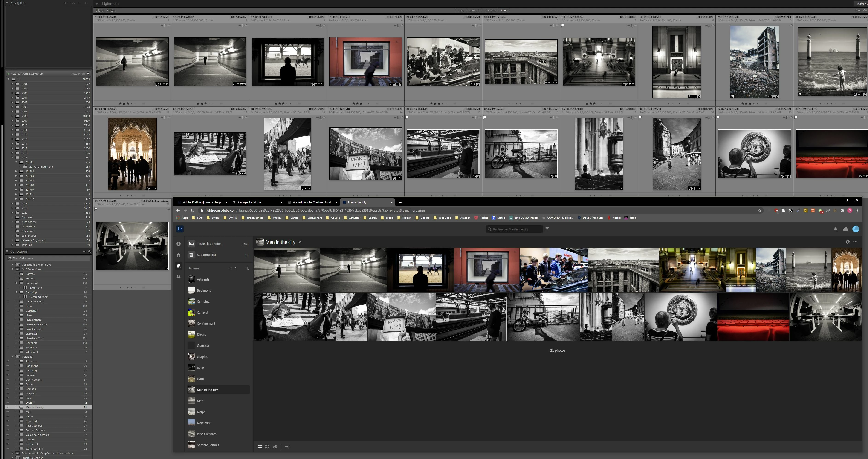Collapse the Collections panel triangle
This screenshot has width=868, height=459.
7,252
